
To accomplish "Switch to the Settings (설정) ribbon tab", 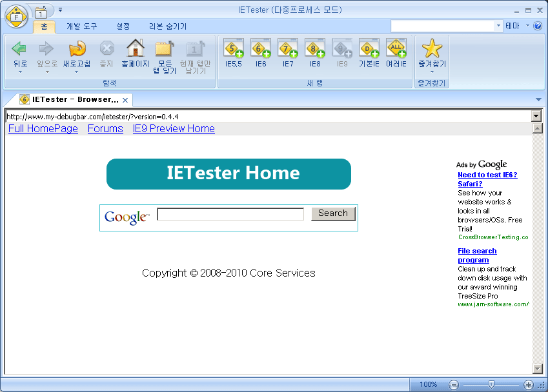I will pyautogui.click(x=123, y=26).
